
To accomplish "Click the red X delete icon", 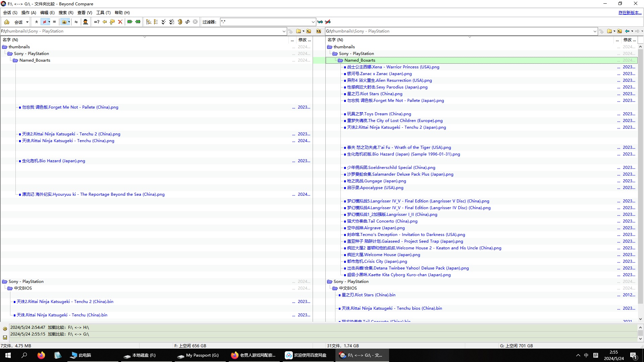I will [x=120, y=22].
